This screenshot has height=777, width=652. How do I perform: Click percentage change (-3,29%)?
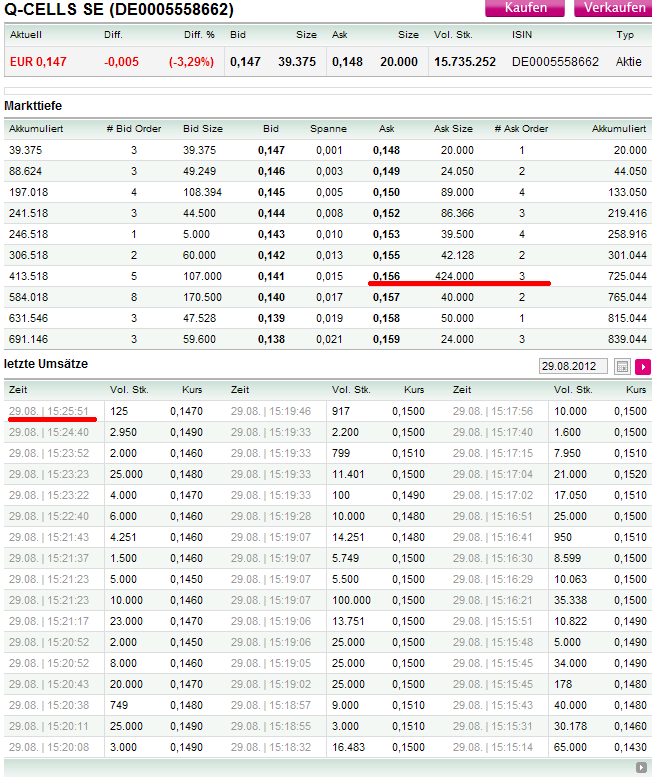[x=191, y=62]
